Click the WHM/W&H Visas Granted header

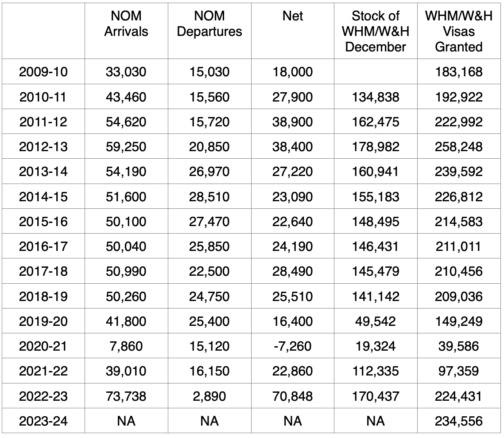click(x=459, y=31)
